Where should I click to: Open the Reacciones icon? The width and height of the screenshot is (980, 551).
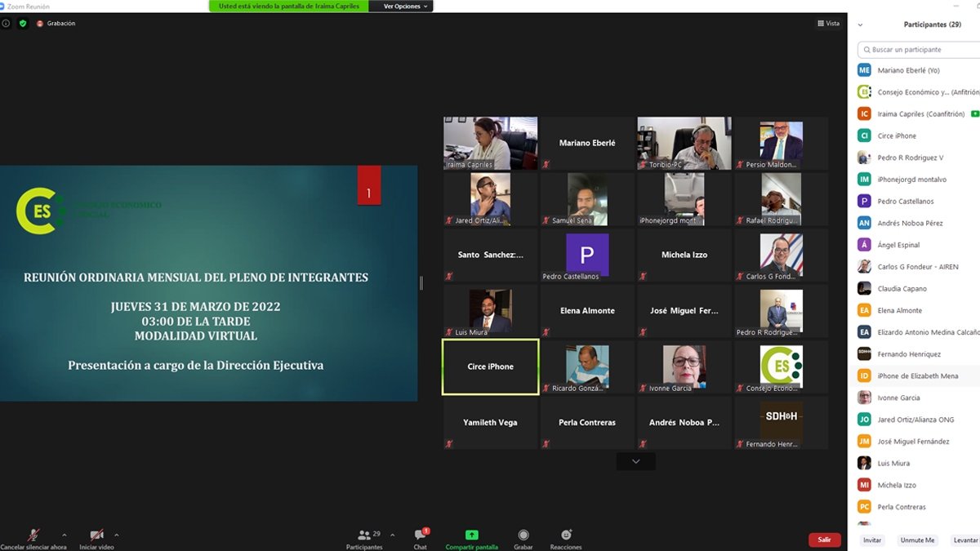click(566, 535)
